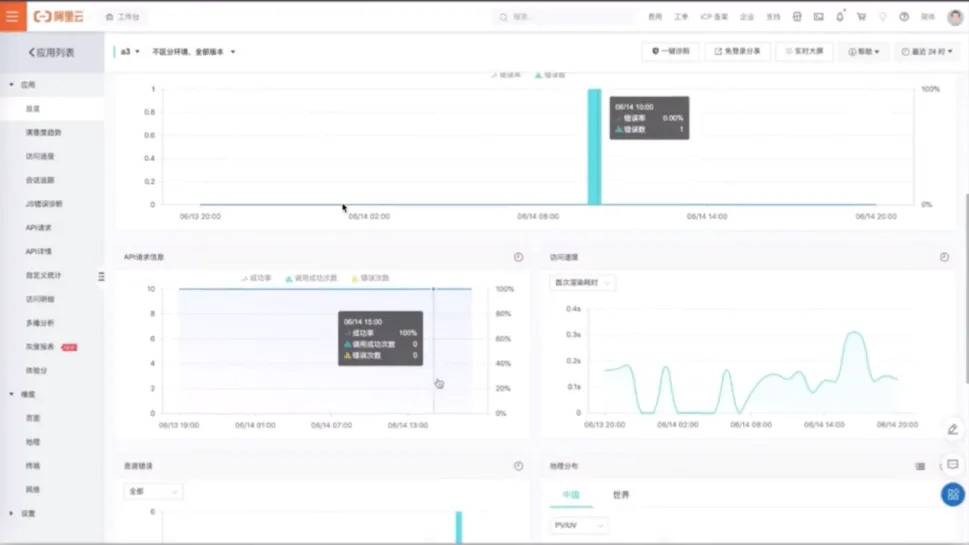Go back to 应用列表

51,53
